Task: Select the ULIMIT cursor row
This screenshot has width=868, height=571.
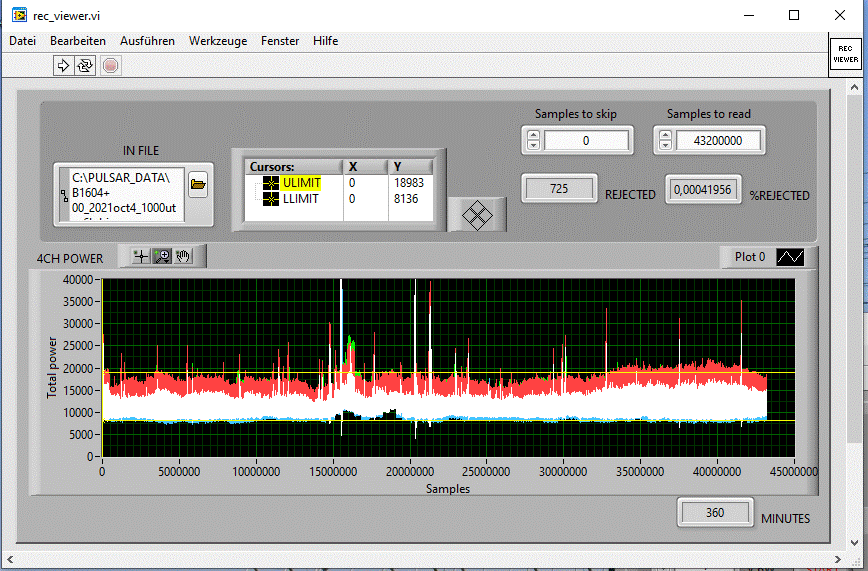Action: pyautogui.click(x=338, y=183)
